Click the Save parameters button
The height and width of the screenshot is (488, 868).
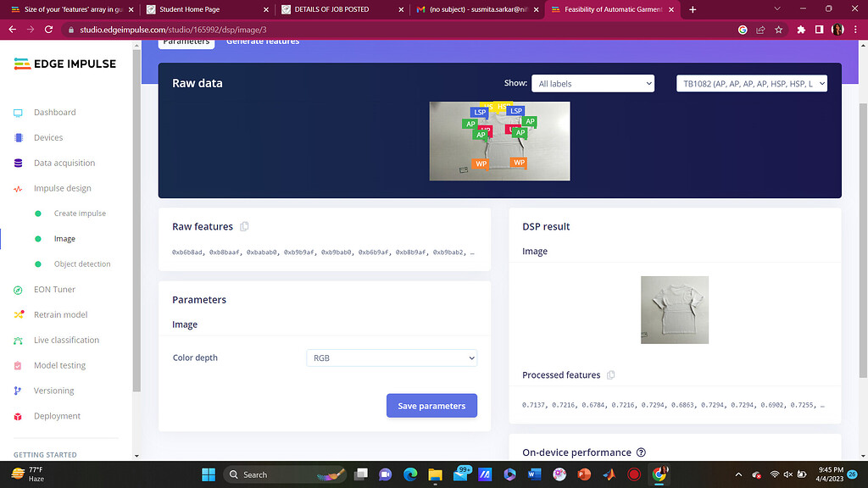[x=431, y=406]
